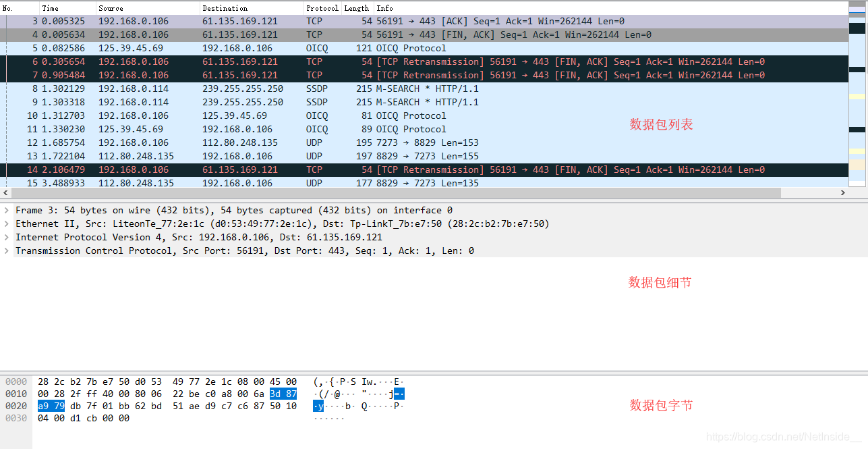Image resolution: width=868 pixels, height=449 pixels.
Task: Select packet 12 UDP 7273 → 8829 row
Action: pyautogui.click(x=424, y=143)
